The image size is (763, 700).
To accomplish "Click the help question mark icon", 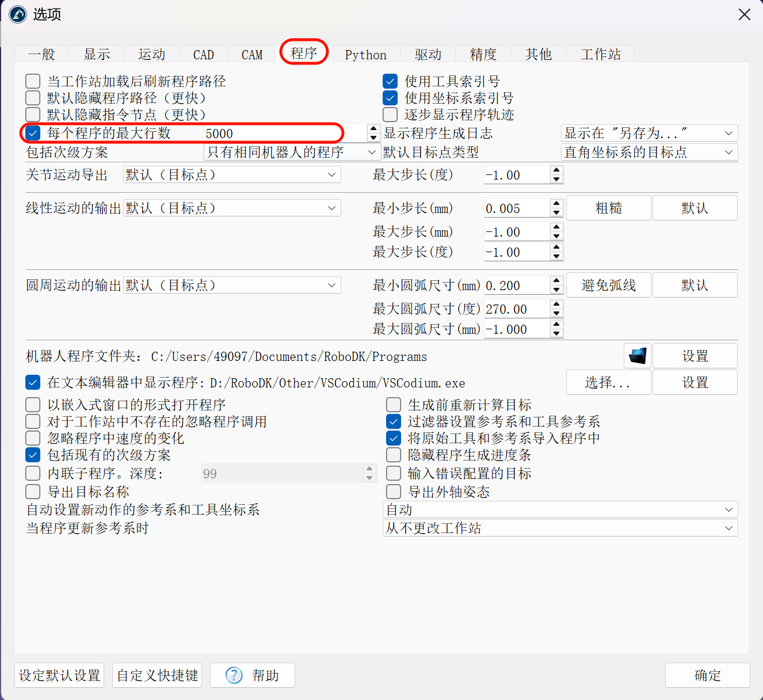I will point(234,675).
